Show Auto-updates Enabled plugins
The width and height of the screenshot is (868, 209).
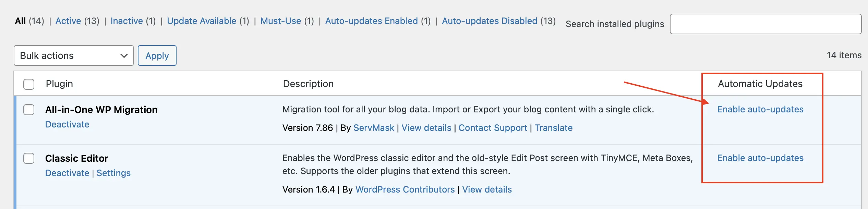tap(371, 21)
